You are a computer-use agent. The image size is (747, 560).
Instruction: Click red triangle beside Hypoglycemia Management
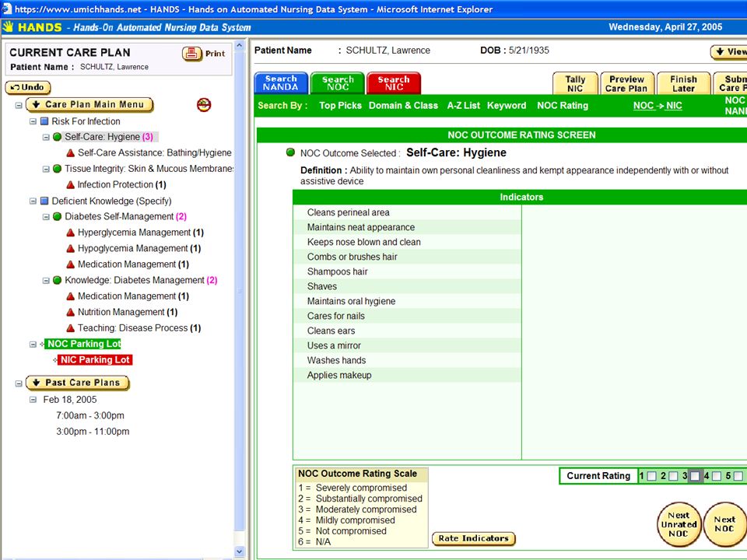click(x=71, y=249)
